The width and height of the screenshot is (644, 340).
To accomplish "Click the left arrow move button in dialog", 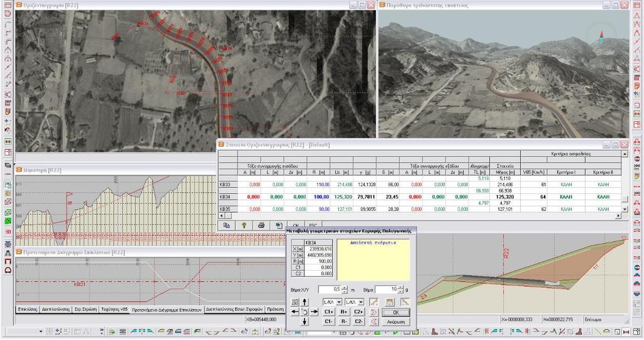I will tap(295, 312).
